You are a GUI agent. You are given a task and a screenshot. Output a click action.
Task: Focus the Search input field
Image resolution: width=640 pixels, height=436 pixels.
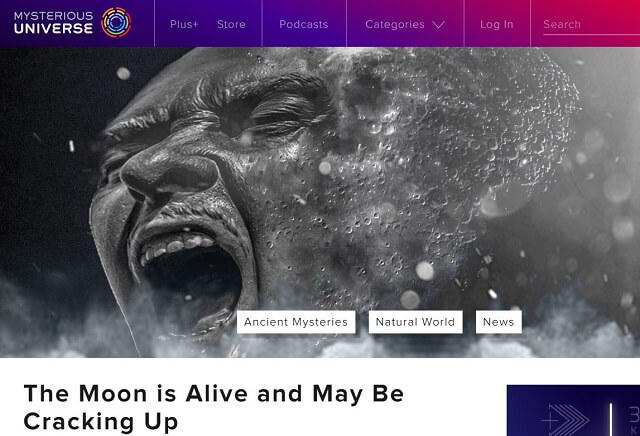pos(591,24)
